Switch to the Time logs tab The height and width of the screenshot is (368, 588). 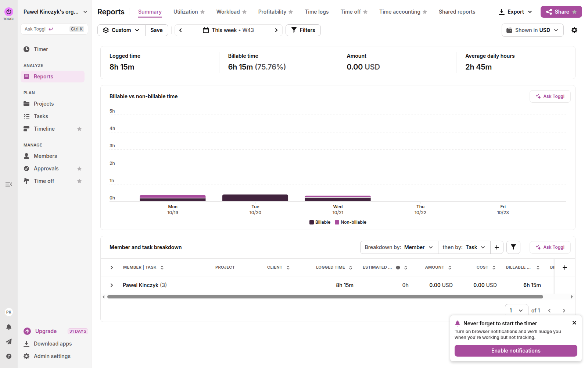click(x=317, y=12)
